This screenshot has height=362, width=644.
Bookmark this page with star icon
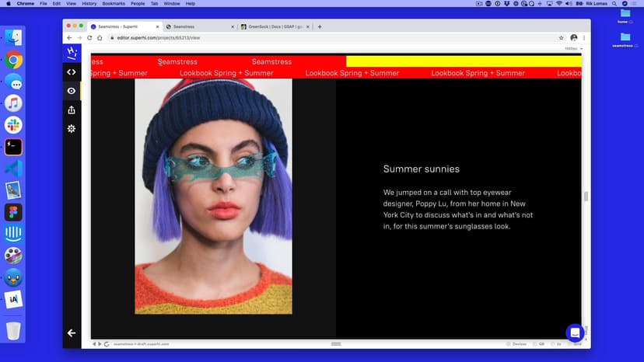pos(561,37)
